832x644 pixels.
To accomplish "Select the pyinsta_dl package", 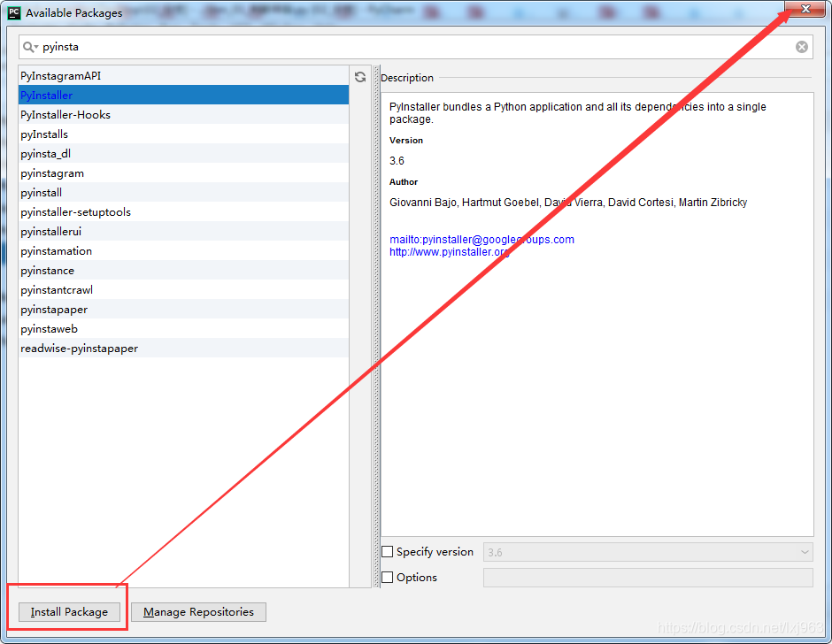I will click(x=183, y=154).
